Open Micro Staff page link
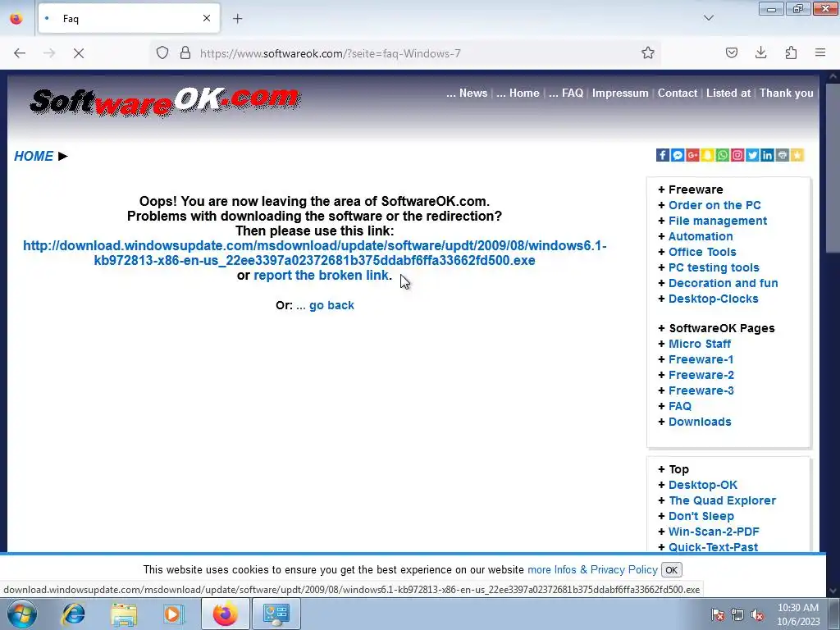Image resolution: width=840 pixels, height=630 pixels. [700, 344]
